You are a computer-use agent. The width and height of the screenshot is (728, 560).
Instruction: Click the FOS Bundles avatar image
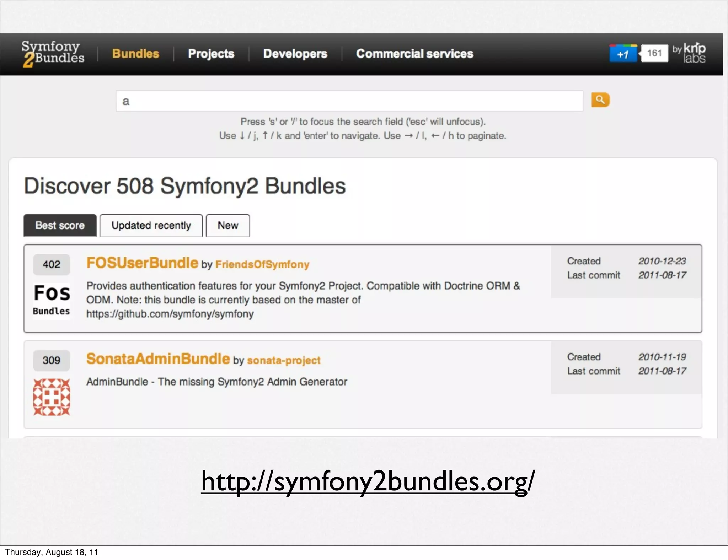pyautogui.click(x=52, y=300)
